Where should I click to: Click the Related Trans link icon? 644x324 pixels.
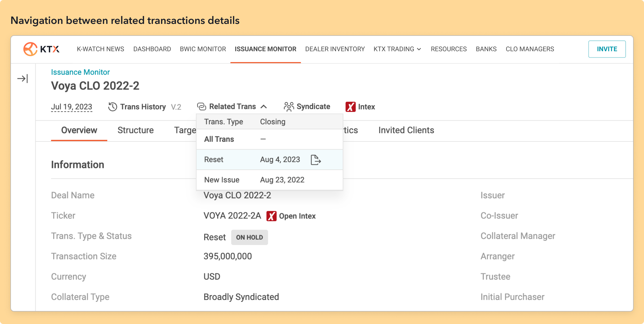[x=202, y=106]
